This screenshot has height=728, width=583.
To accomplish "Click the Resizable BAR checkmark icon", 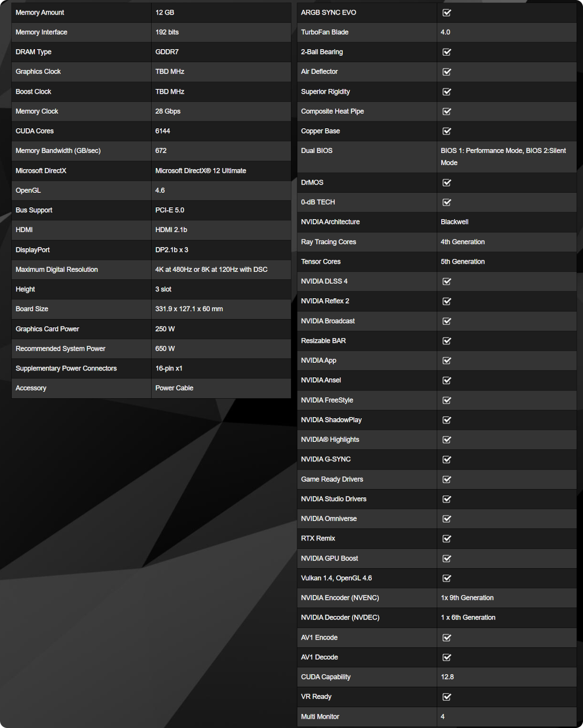I will click(446, 341).
